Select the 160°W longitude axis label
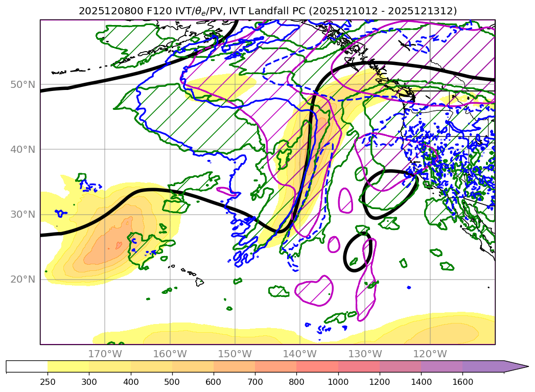Viewport: 535px width, 392px height. [170, 354]
